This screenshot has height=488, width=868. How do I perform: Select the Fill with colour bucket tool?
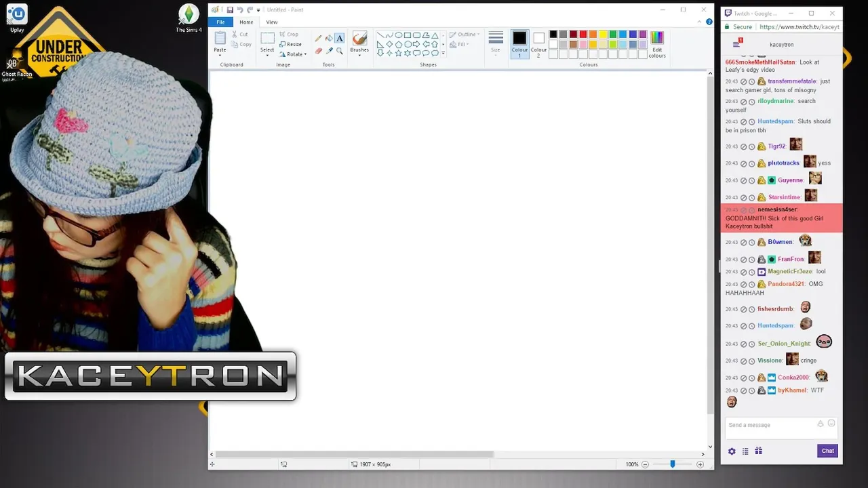tap(329, 39)
